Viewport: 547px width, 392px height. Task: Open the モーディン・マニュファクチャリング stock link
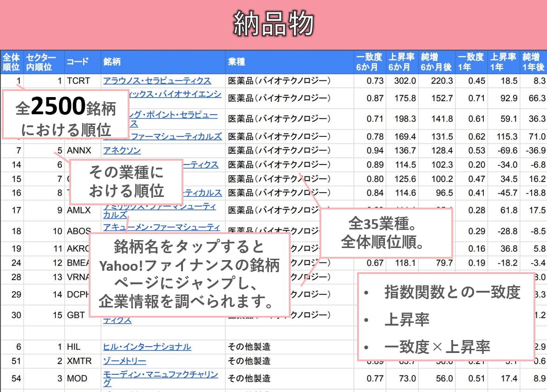pos(161,379)
